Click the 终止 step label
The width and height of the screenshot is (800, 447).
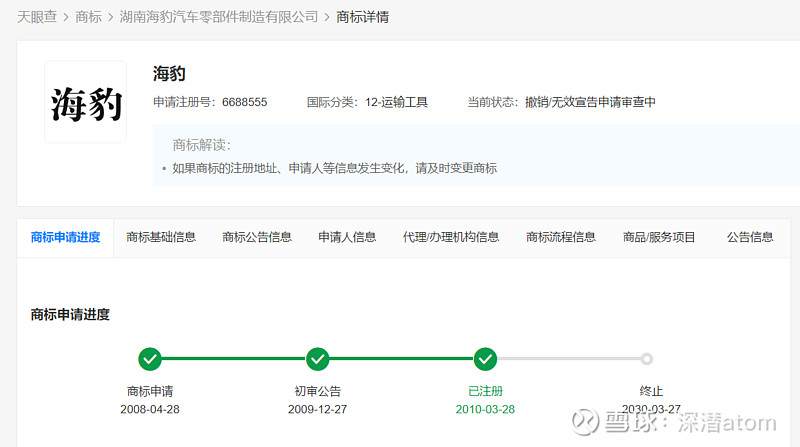[x=651, y=391]
